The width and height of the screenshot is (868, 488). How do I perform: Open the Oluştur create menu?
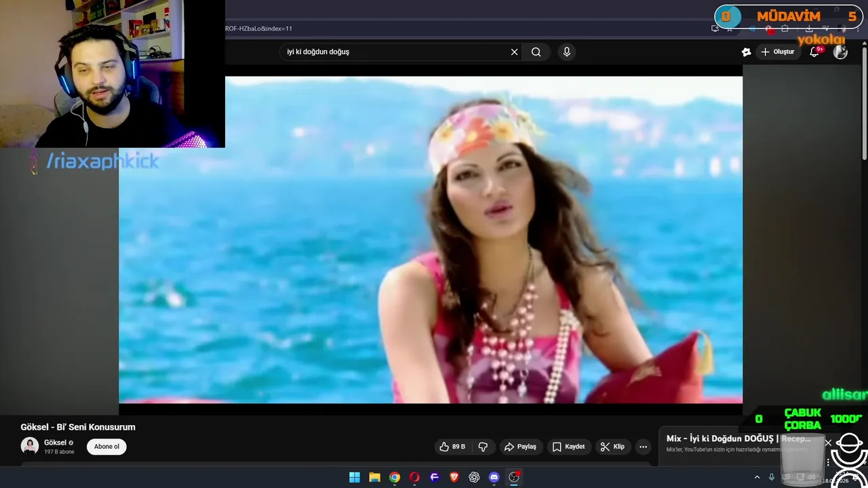(x=777, y=52)
